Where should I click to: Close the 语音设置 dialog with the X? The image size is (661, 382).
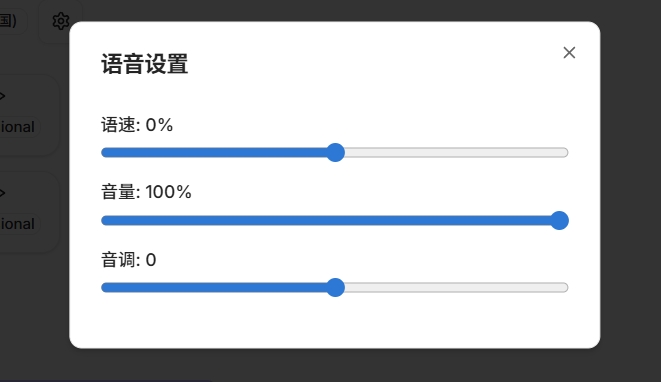569,53
